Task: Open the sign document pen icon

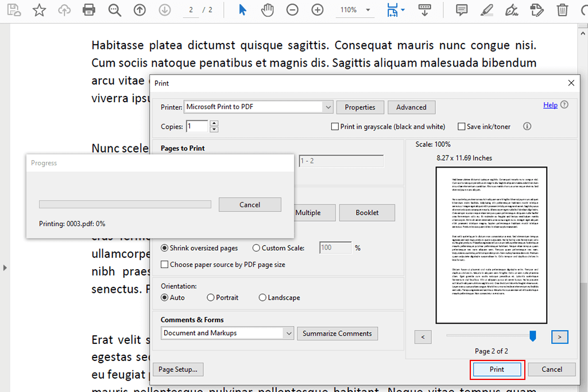Action: point(512,10)
